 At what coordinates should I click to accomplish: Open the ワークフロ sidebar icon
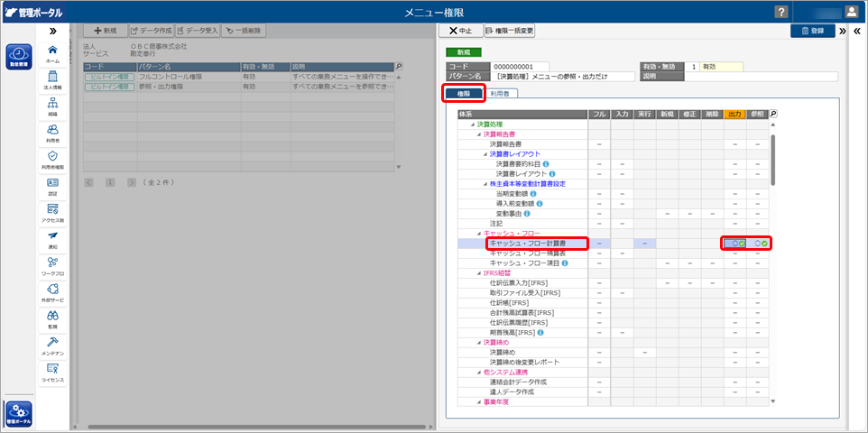point(53,266)
